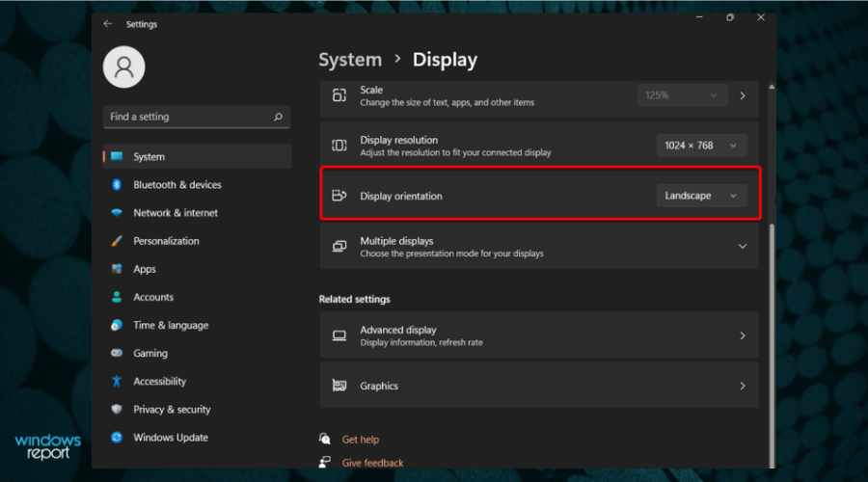This screenshot has width=868, height=482.
Task: Open Windows Update settings
Action: click(197, 438)
